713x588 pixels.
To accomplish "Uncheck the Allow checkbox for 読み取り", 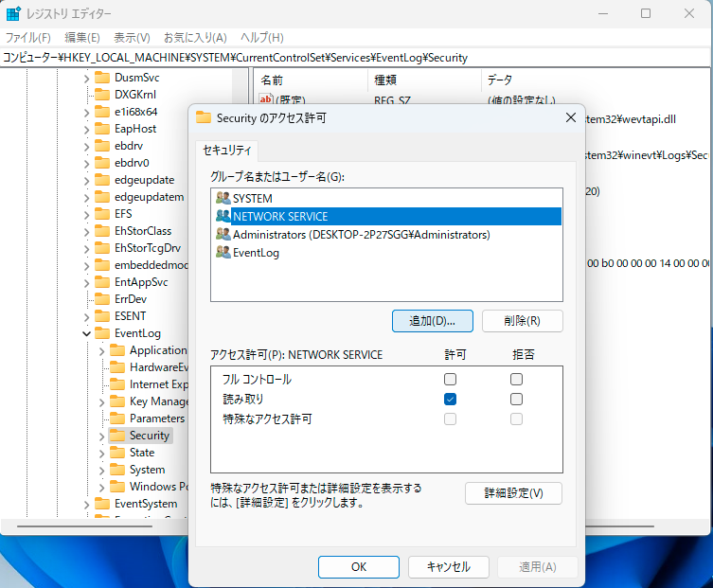I will 451,400.
